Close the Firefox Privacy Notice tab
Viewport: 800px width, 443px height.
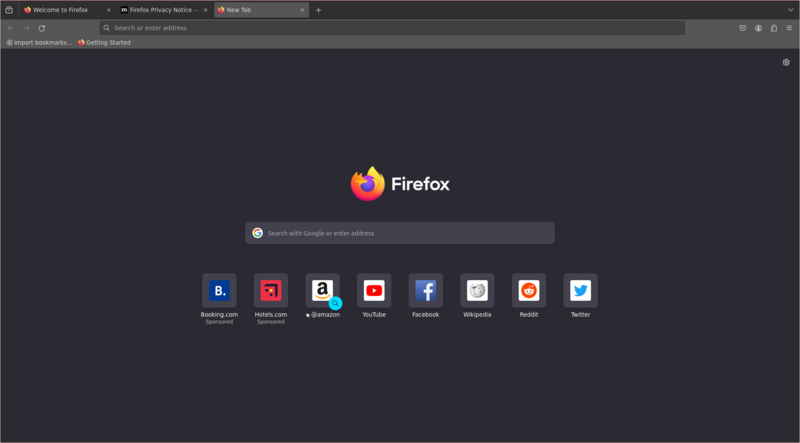pyautogui.click(x=206, y=10)
